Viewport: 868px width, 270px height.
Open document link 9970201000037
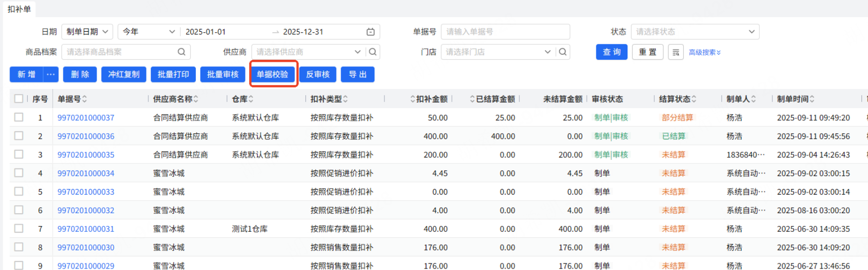point(86,118)
